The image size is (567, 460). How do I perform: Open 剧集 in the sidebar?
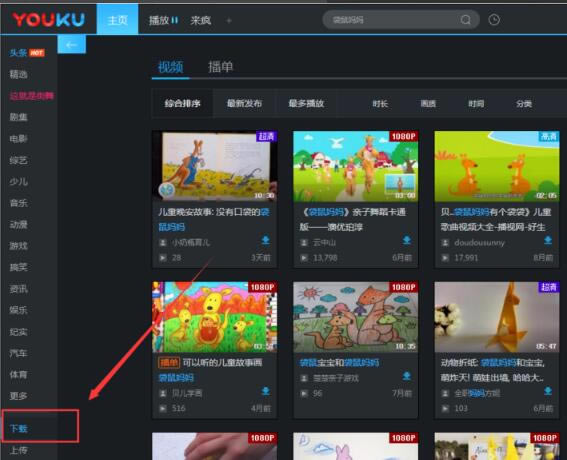coord(18,117)
